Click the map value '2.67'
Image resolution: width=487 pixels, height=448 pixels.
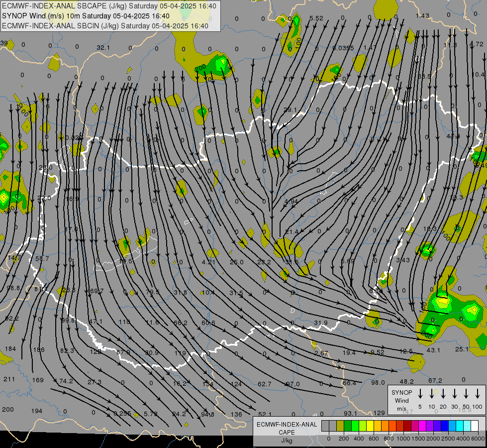[x=321, y=353]
